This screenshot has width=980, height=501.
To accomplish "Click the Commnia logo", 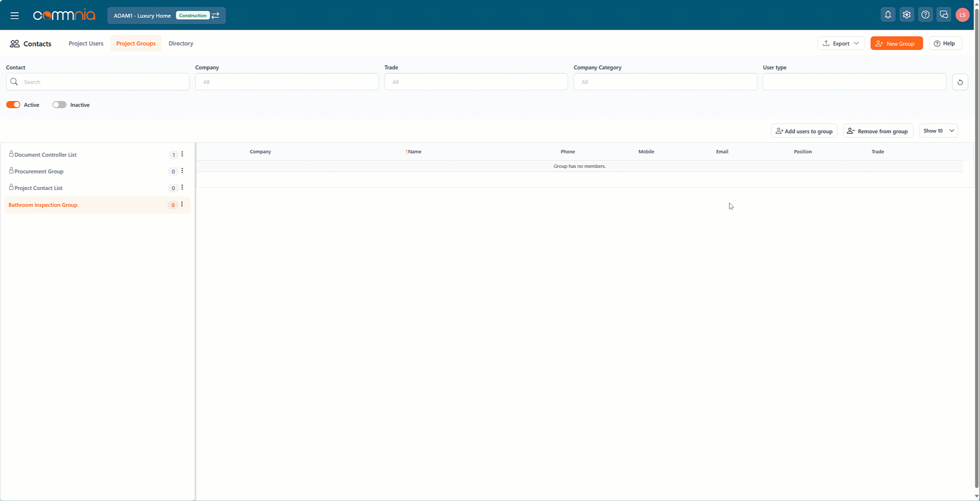I will point(64,15).
